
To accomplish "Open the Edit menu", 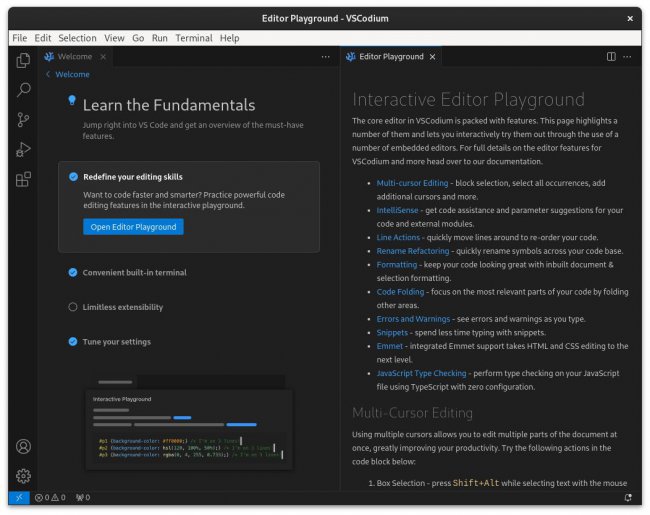I will tap(43, 38).
